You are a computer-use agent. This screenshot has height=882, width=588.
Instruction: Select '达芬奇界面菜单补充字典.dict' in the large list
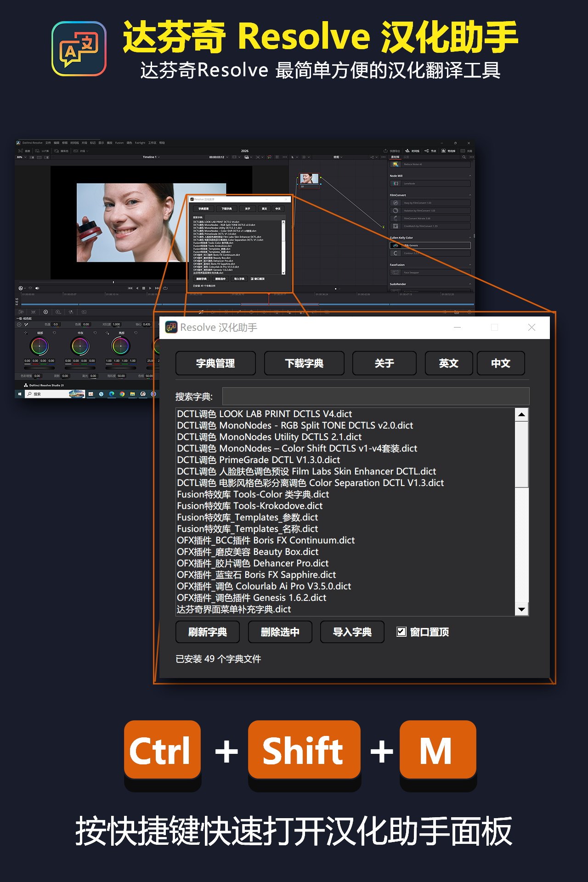[x=234, y=609]
